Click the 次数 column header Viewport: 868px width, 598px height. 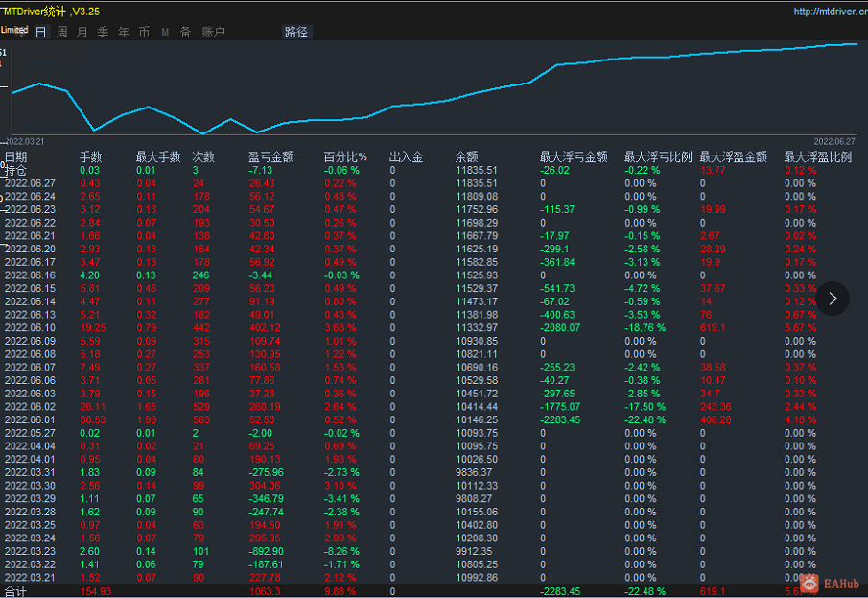coord(203,156)
